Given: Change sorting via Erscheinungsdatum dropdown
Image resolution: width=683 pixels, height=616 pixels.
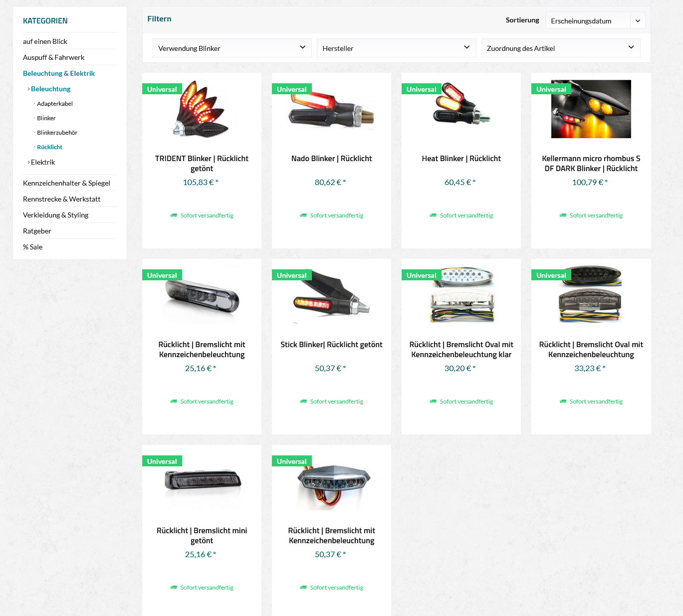Looking at the screenshot, I should (595, 20).
